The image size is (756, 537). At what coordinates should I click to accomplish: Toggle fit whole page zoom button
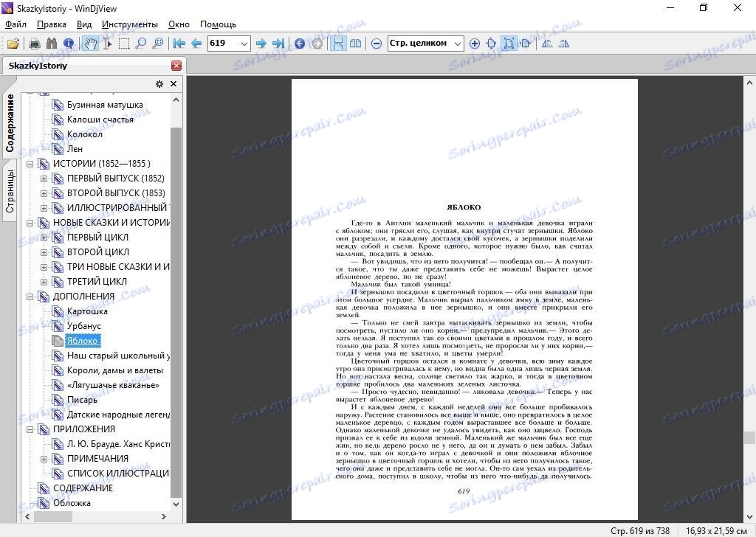click(x=509, y=44)
